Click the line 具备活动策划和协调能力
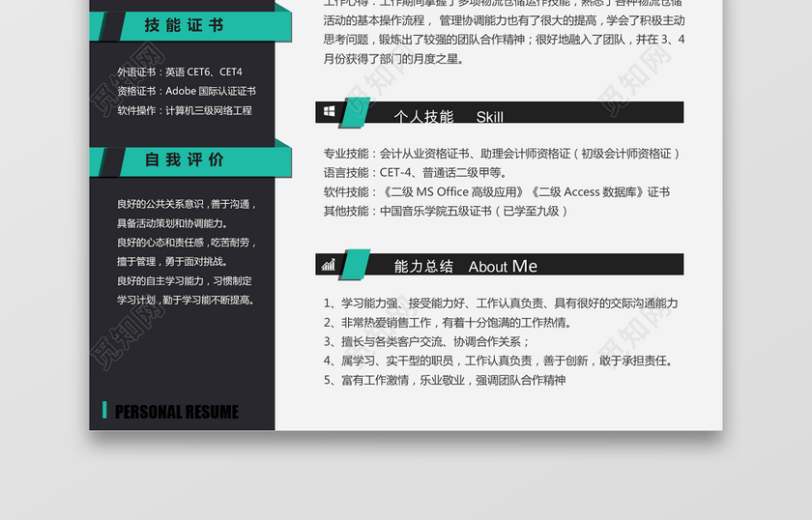This screenshot has width=812, height=520. point(172,223)
